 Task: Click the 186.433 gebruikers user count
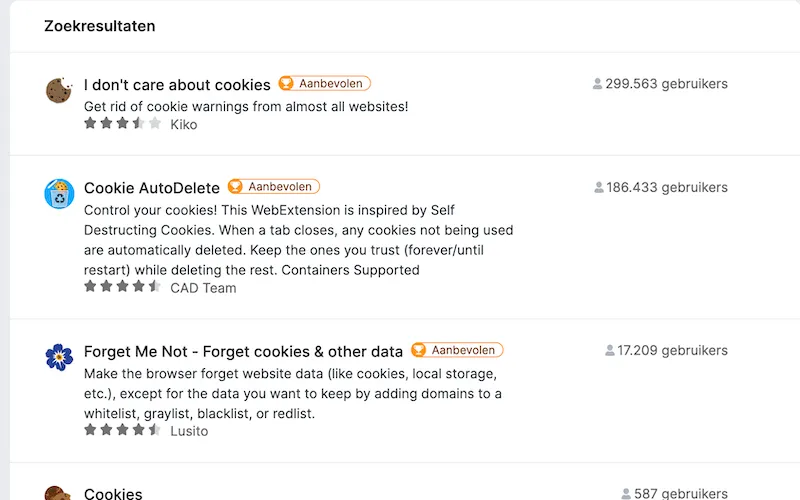pyautogui.click(x=661, y=187)
